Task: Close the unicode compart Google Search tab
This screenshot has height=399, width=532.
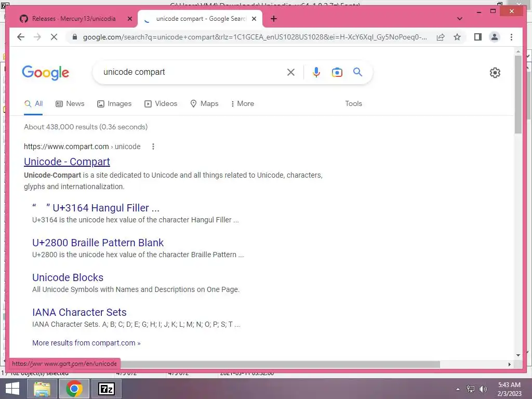Action: (x=254, y=19)
